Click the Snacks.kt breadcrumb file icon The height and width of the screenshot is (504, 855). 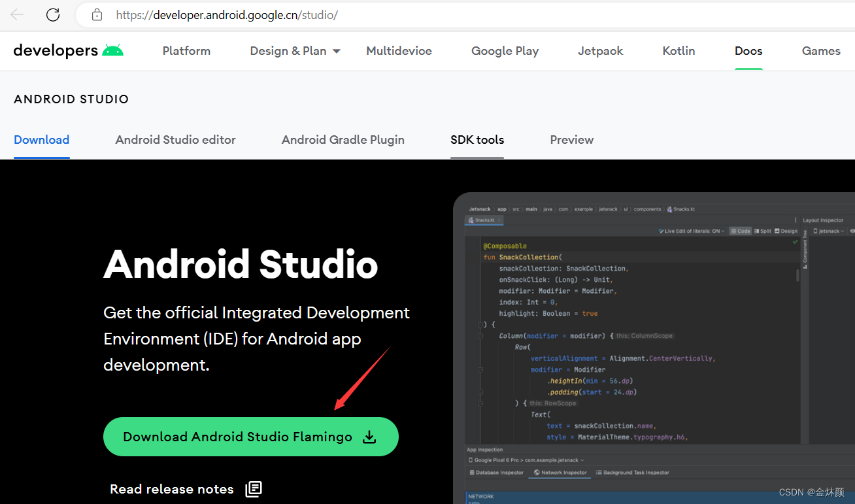(669, 209)
